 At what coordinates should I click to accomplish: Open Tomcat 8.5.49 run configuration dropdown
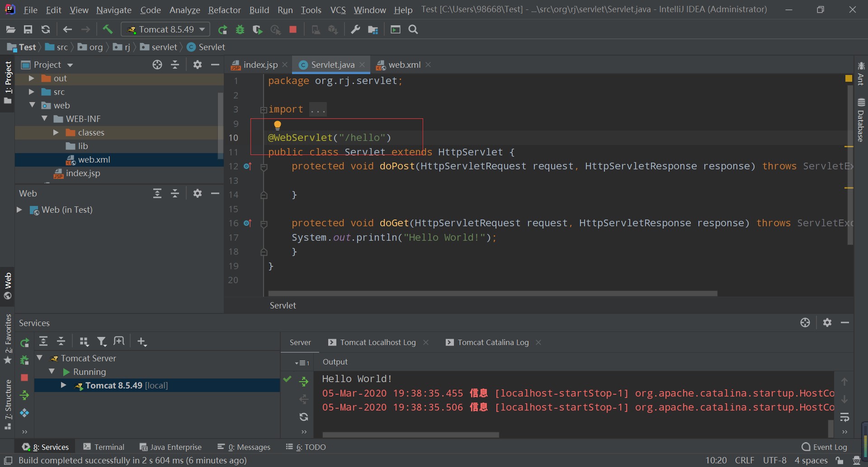click(165, 30)
